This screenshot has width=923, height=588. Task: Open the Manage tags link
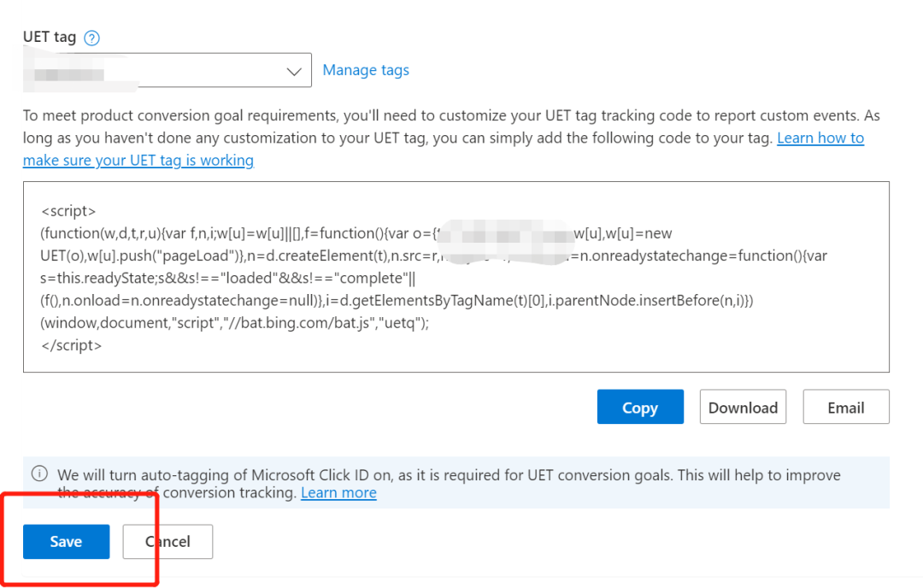pyautogui.click(x=366, y=70)
